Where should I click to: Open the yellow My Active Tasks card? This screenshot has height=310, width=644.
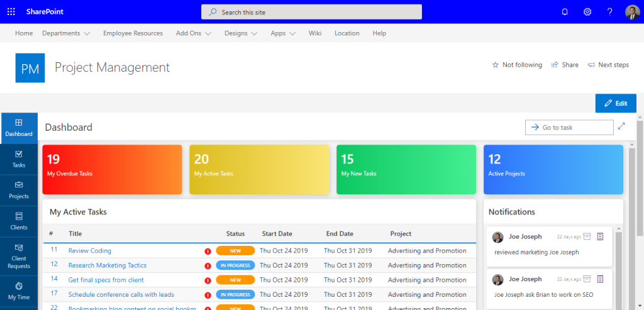pos(259,170)
